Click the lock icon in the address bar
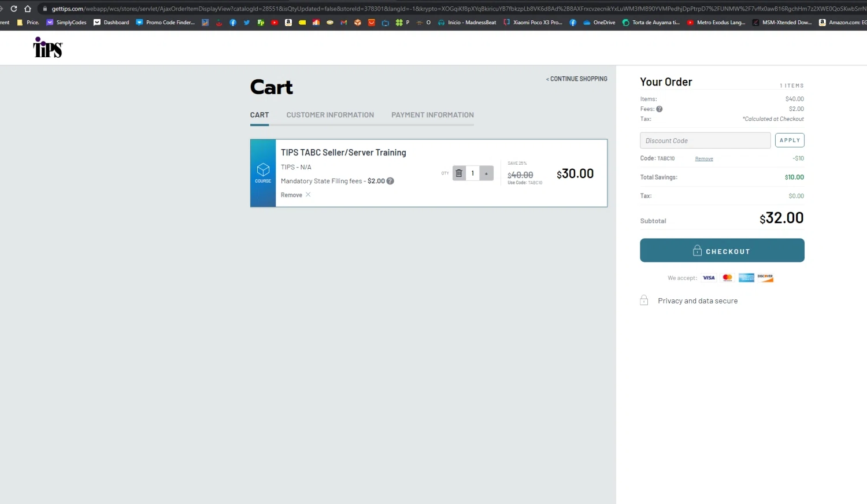The image size is (867, 504). (45, 9)
